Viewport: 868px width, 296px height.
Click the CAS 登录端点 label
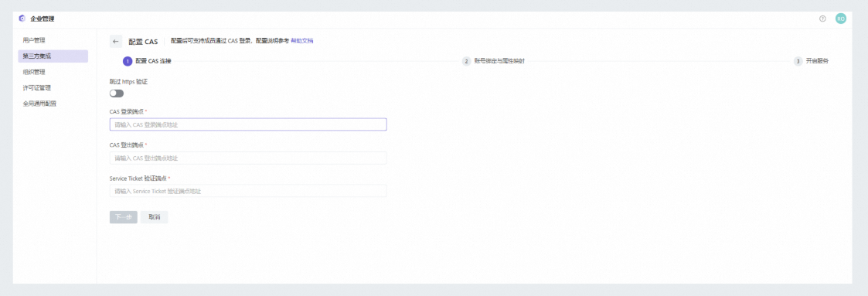pos(127,111)
